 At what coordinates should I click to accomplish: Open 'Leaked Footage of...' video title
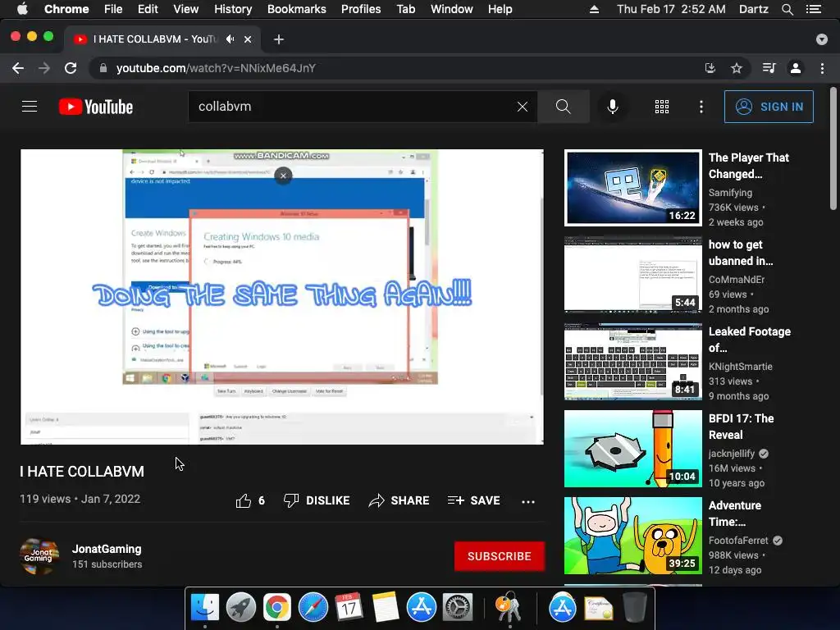(x=750, y=340)
